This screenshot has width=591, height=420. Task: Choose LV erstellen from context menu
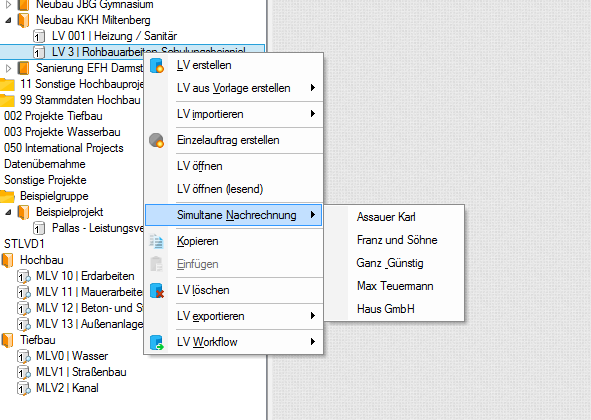[234, 65]
